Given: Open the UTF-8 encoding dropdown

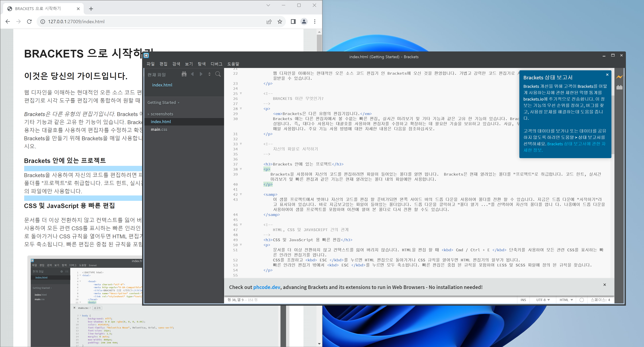Looking at the screenshot, I should click(x=543, y=300).
